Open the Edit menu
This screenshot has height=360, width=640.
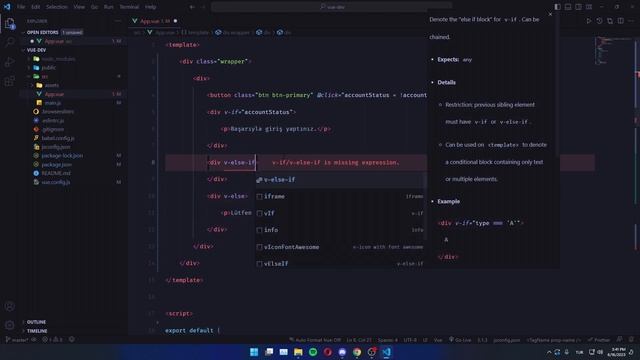point(36,7)
